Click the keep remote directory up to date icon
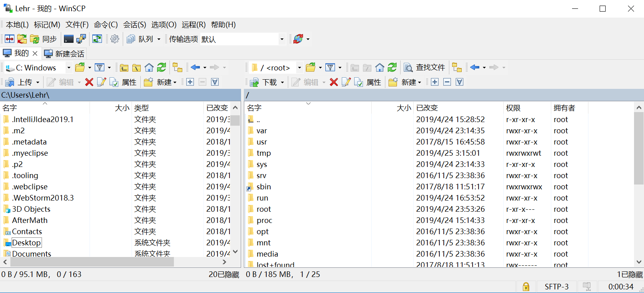The height and width of the screenshot is (293, 644). coord(97,39)
